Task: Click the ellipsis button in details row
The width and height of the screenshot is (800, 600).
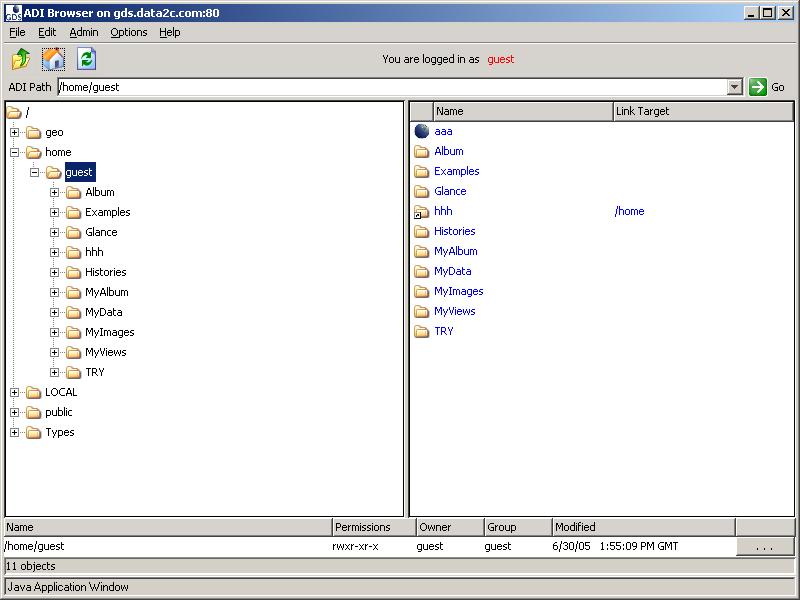Action: [765, 547]
